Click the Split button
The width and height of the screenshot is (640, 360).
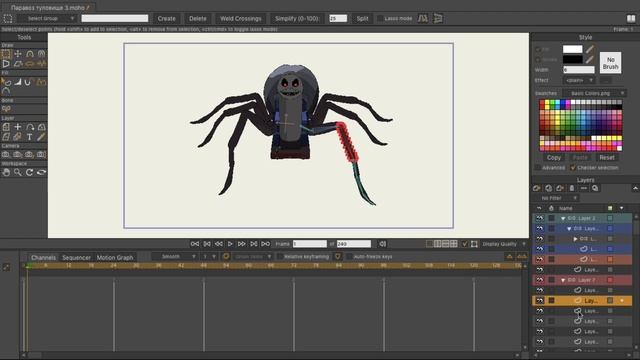[x=362, y=18]
